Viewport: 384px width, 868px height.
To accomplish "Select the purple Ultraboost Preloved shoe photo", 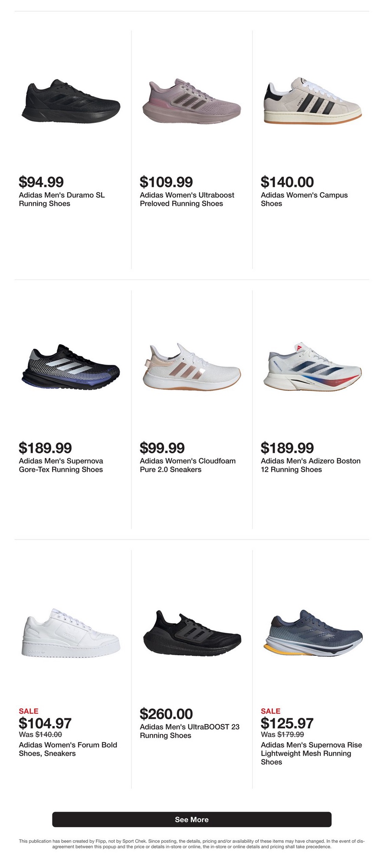I will [x=192, y=102].
